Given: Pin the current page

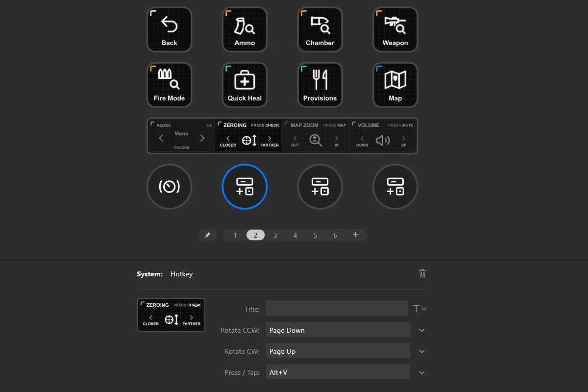Looking at the screenshot, I should [x=207, y=235].
